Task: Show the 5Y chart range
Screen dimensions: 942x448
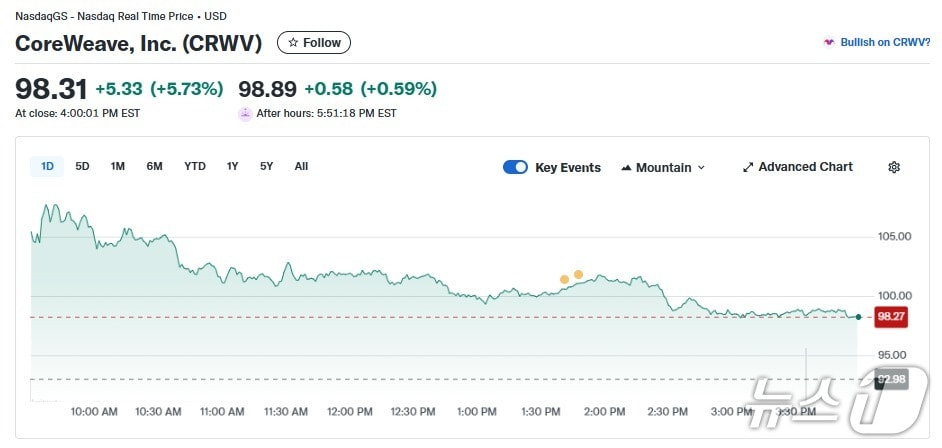Action: coord(266,167)
